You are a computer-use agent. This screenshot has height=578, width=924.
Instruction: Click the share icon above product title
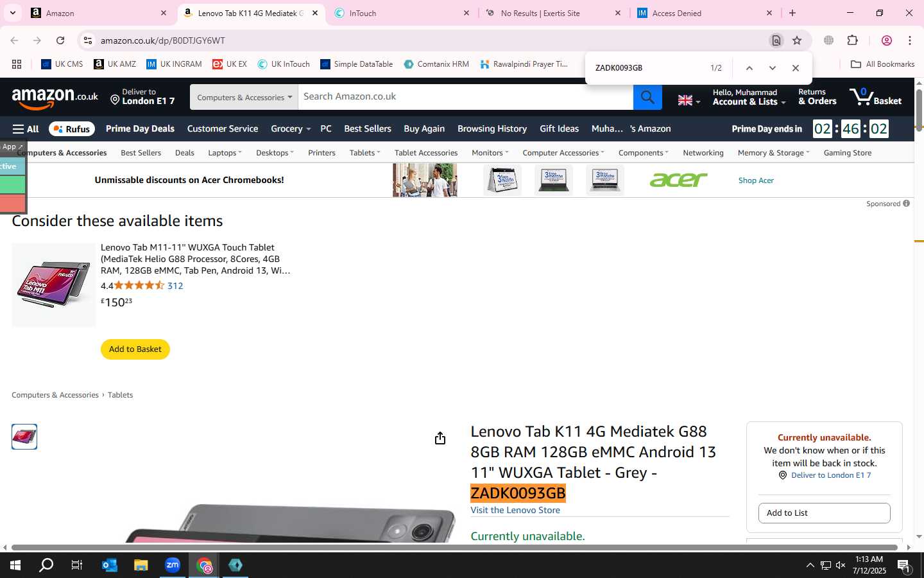pyautogui.click(x=440, y=438)
